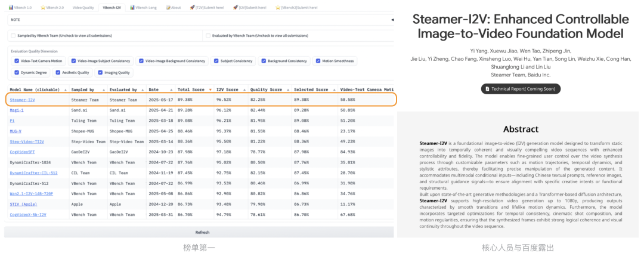Click the Abstract section heading

tap(521, 129)
